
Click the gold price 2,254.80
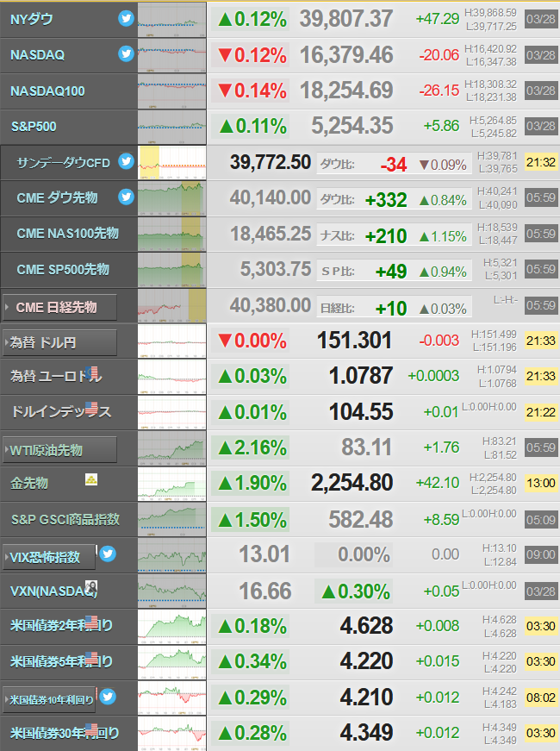pos(352,483)
